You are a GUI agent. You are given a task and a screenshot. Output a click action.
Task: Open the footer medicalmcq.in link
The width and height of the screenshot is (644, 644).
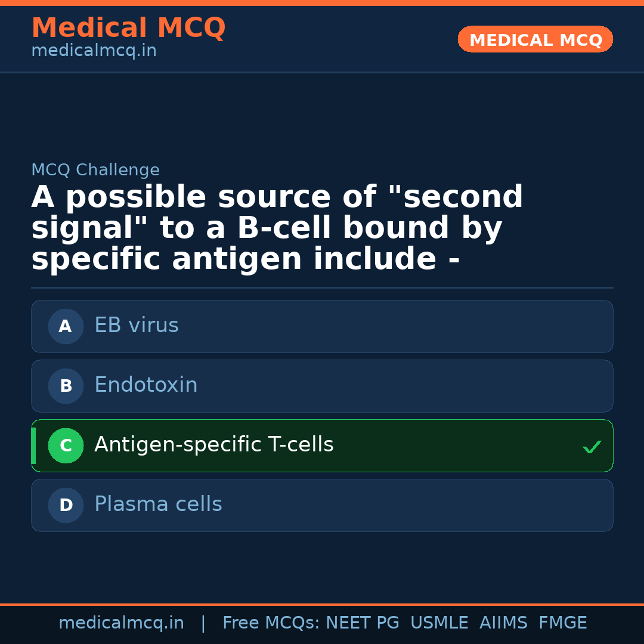coord(121,623)
